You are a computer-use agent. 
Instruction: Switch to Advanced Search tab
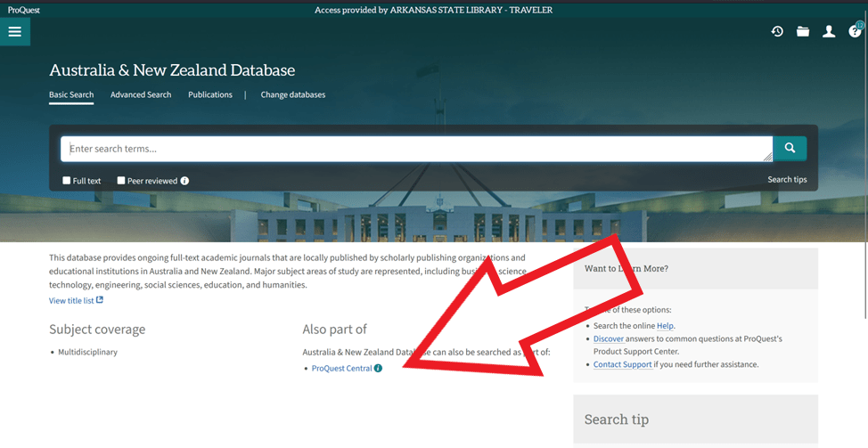141,95
